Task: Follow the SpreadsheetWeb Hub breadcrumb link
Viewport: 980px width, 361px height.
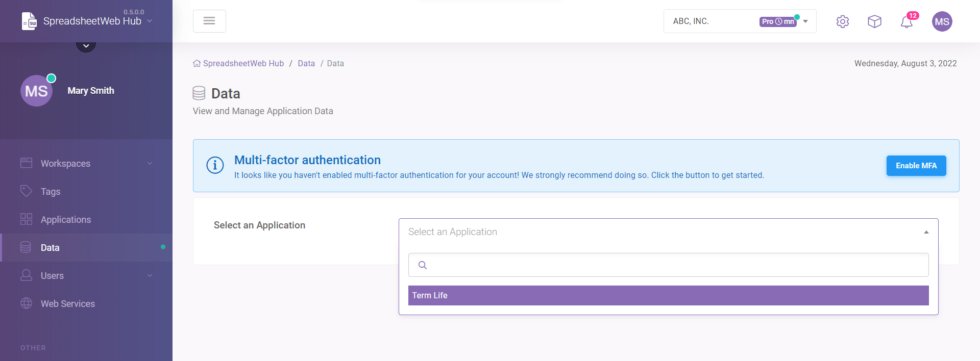Action: 243,64
